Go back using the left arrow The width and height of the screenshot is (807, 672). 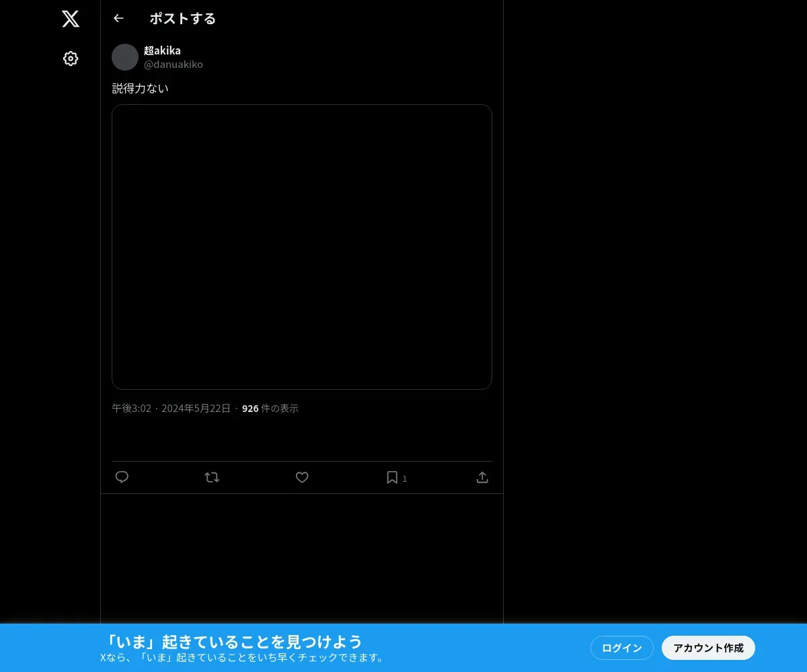pos(118,18)
